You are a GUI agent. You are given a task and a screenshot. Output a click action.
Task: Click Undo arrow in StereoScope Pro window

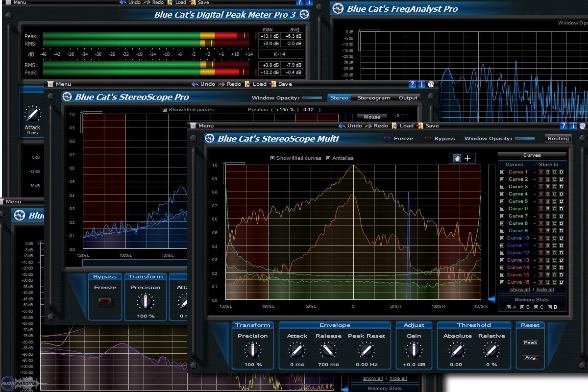point(195,84)
